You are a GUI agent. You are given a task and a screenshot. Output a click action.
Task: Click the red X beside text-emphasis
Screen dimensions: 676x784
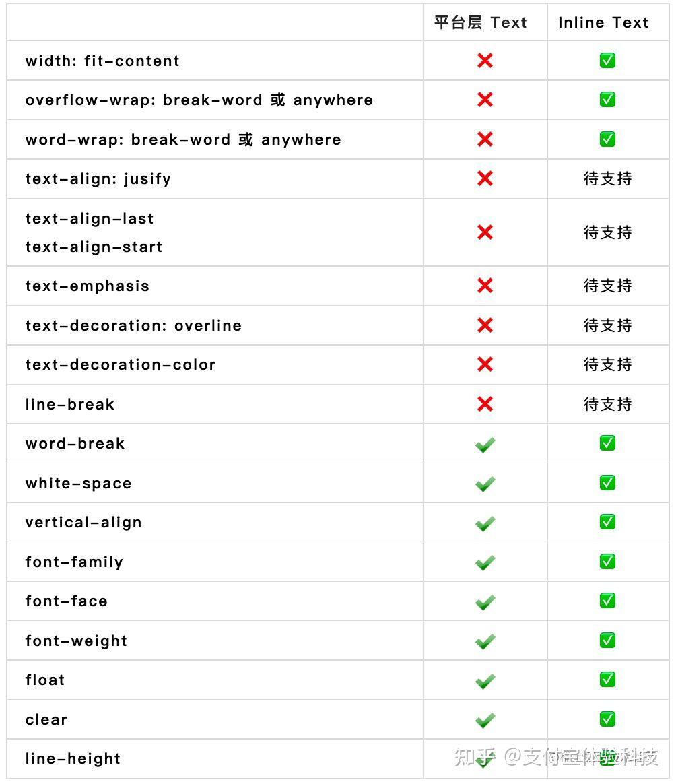pos(485,286)
